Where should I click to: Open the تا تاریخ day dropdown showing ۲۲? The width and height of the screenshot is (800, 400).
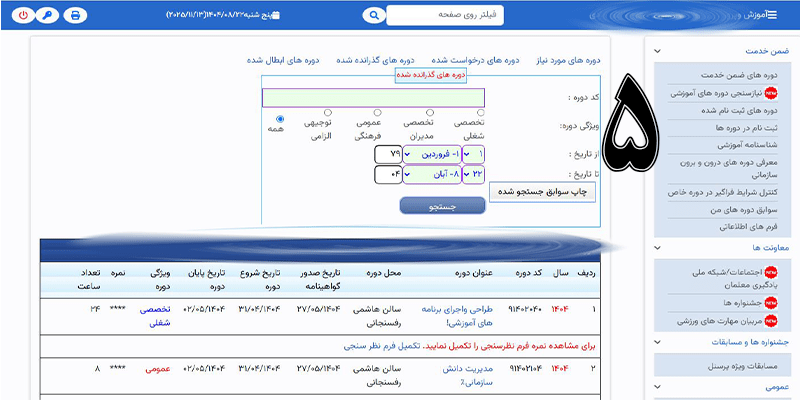point(473,174)
